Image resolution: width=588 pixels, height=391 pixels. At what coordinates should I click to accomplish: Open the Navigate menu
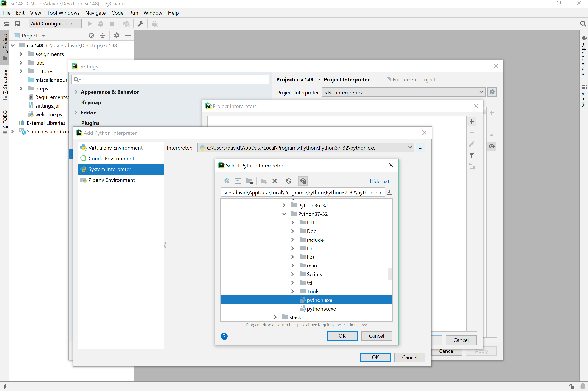pyautogui.click(x=95, y=13)
